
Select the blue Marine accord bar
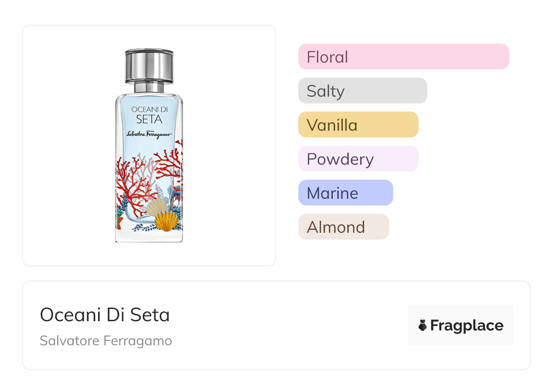345,193
